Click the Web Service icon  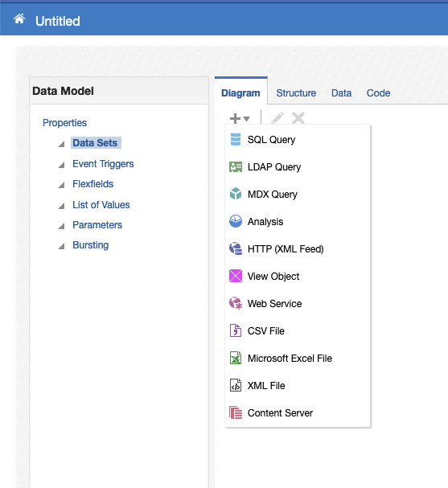point(236,303)
